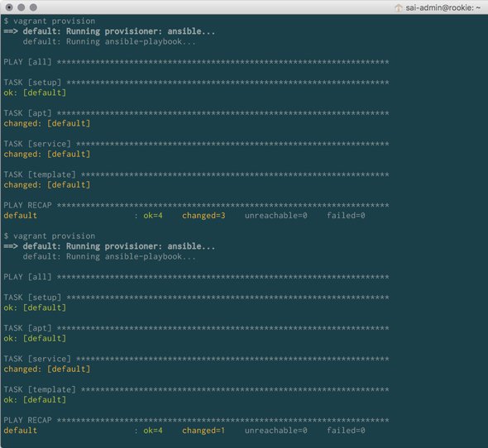Click the home folder icon in title bar

(398, 7)
